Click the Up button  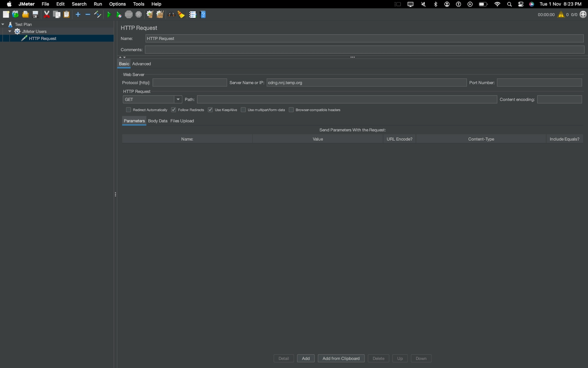click(400, 358)
